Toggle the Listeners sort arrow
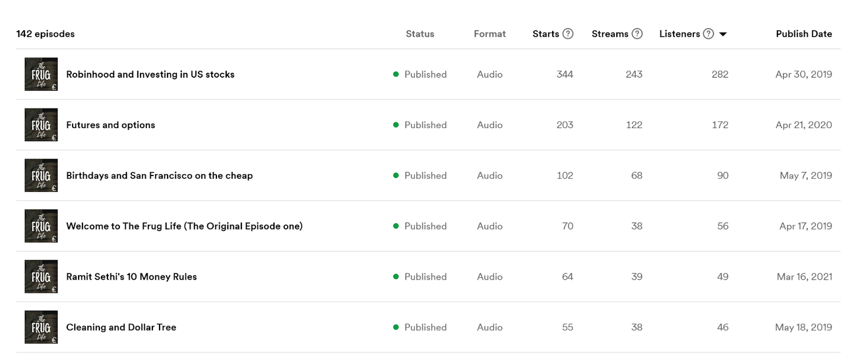Image resolution: width=868 pixels, height=359 pixels. coord(723,34)
